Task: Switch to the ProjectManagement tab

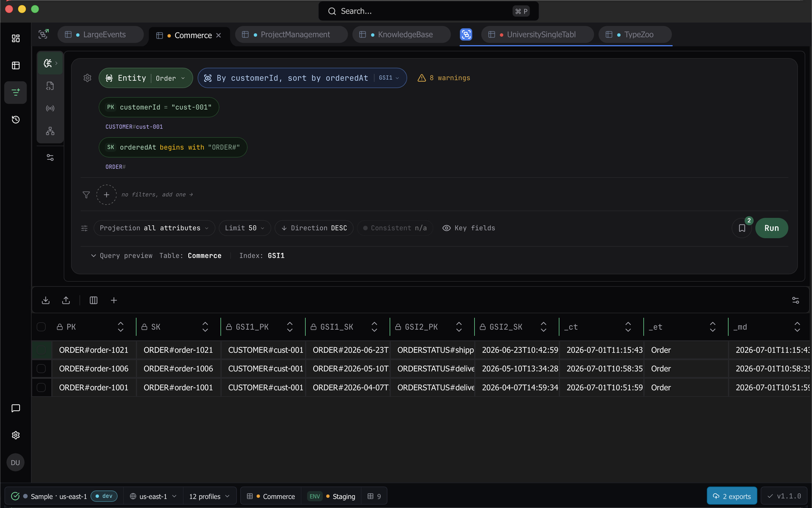Action: [291, 34]
